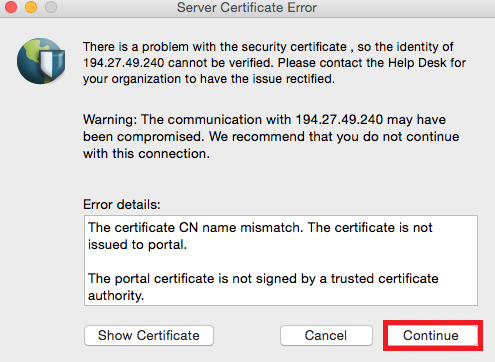
Task: Minimize dialog with the yellow window button
Action: (31, 7)
